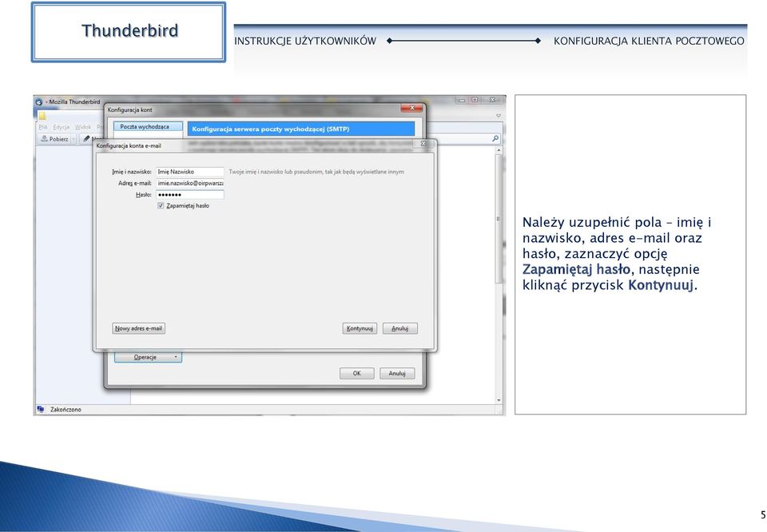Viewport: 767px width, 532px height.
Task: Click the Thunderbird scrollbar up arrow
Action: [499, 151]
